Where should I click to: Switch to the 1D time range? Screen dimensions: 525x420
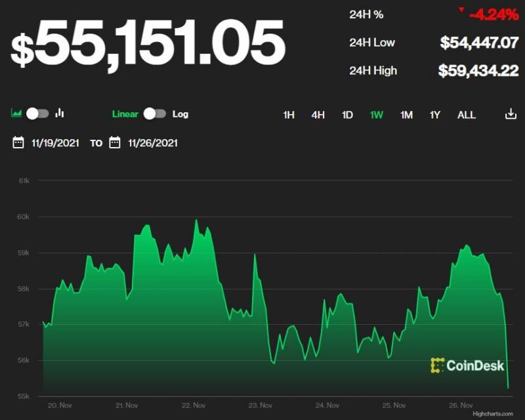(x=347, y=115)
